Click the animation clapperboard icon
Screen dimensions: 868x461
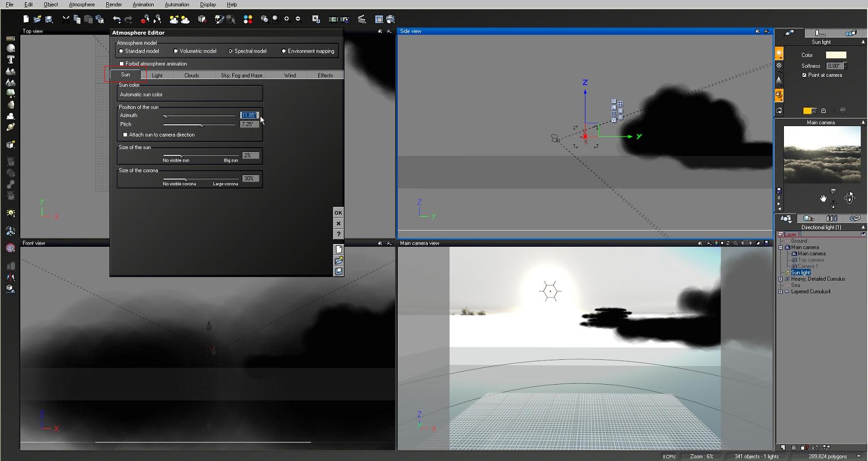click(362, 19)
